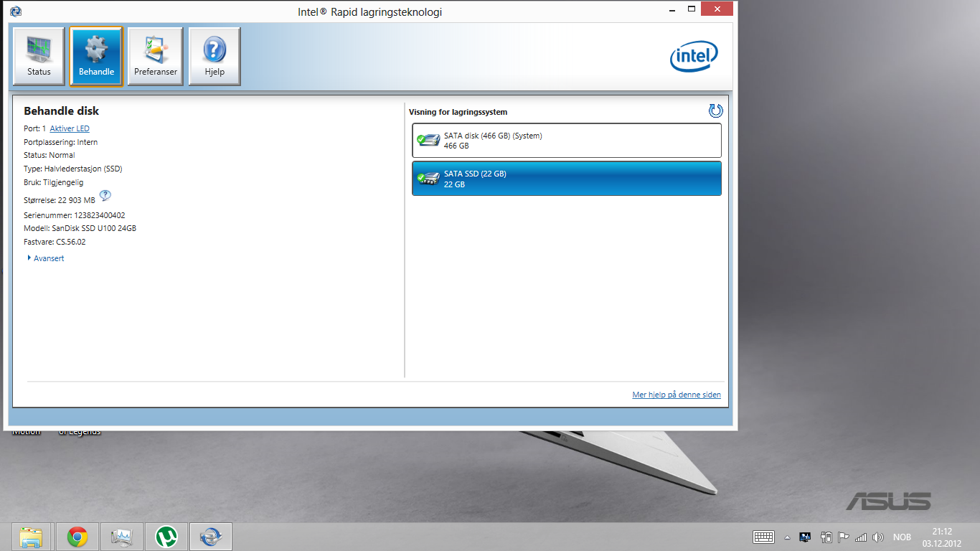
Task: Click the Portplassering: Intern text
Action: [x=61, y=142]
